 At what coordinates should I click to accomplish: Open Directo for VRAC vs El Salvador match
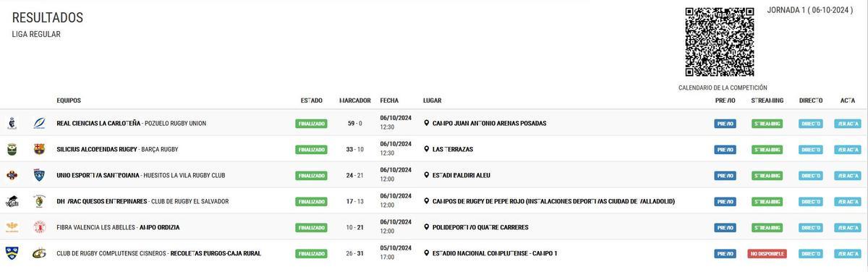pos(811,202)
